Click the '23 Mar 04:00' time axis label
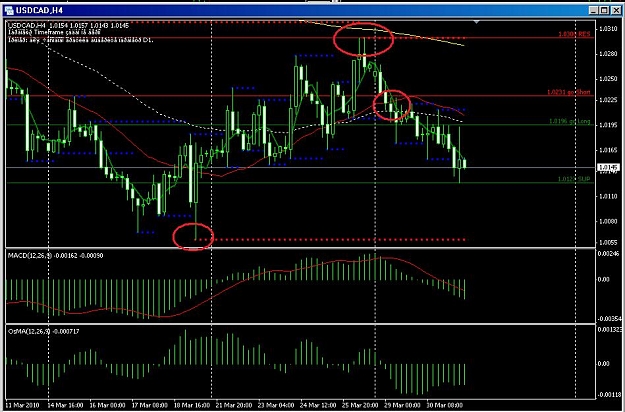The width and height of the screenshot is (625, 412). (276, 405)
